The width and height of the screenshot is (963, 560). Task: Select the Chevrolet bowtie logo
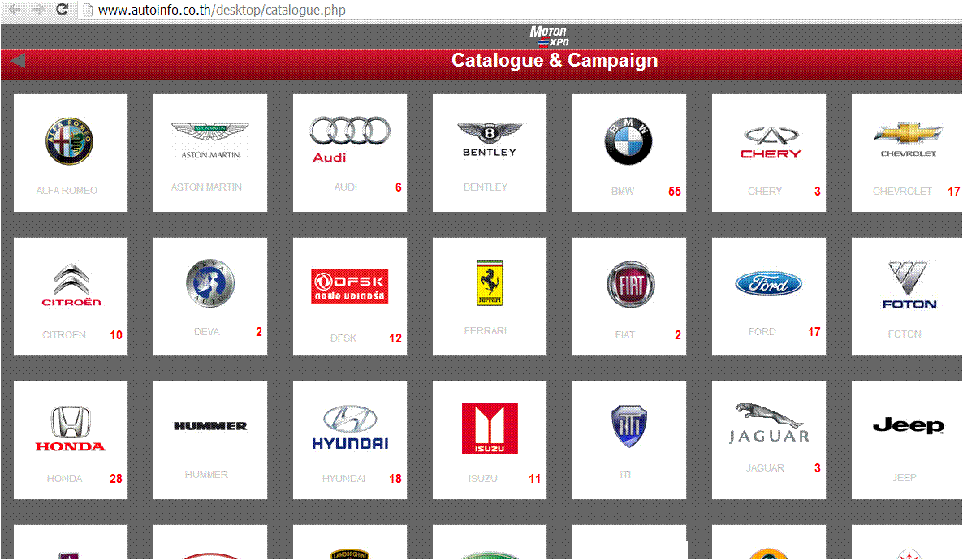(x=909, y=140)
